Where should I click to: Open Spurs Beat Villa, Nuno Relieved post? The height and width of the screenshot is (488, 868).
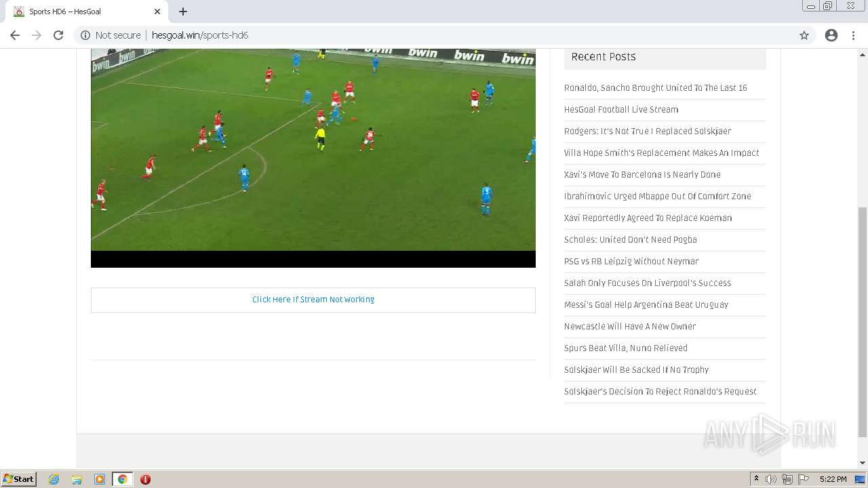point(626,348)
